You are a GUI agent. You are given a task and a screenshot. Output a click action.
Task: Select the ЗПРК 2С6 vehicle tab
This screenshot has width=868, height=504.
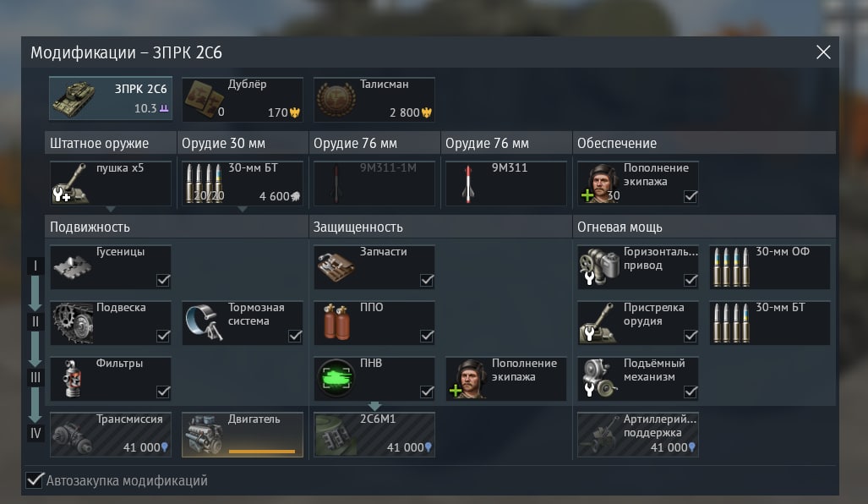[111, 99]
